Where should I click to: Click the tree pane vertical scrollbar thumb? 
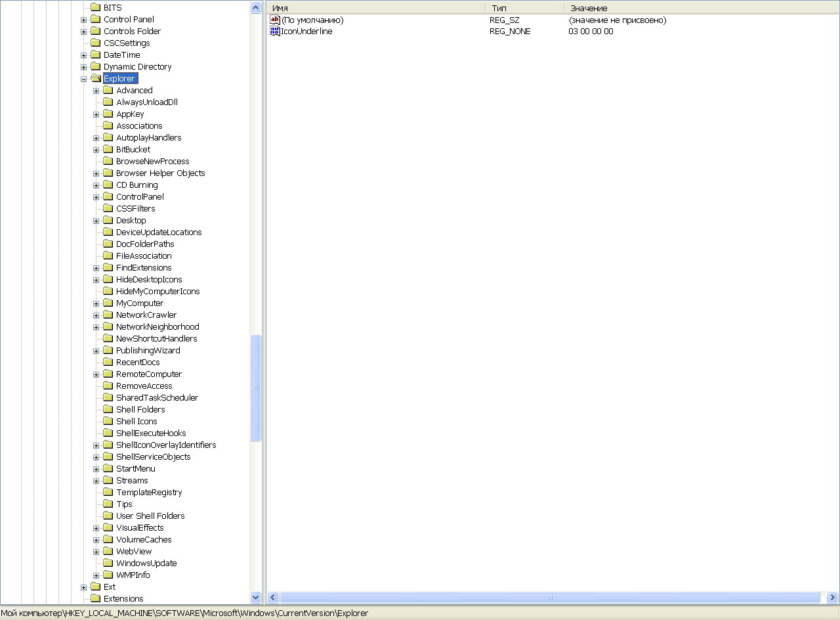pyautogui.click(x=256, y=387)
